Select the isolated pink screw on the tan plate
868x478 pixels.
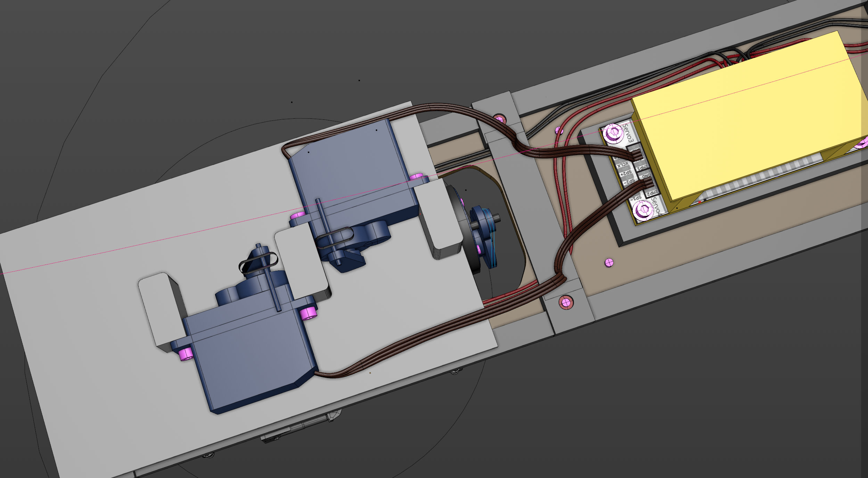coord(609,262)
